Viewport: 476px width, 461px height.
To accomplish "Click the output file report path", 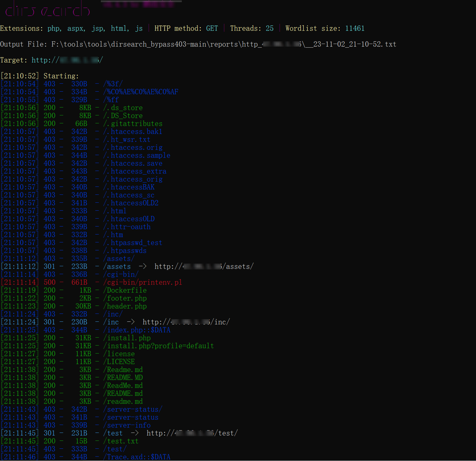I will pyautogui.click(x=224, y=44).
